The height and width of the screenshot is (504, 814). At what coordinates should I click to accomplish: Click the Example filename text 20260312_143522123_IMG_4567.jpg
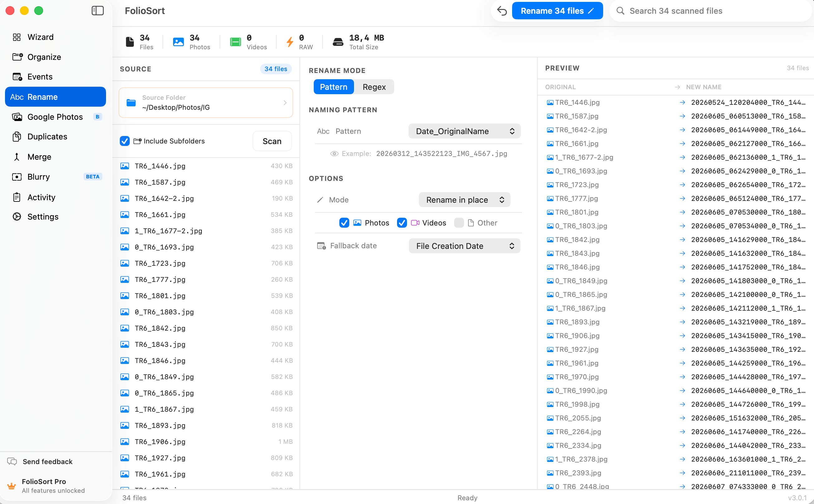click(442, 154)
